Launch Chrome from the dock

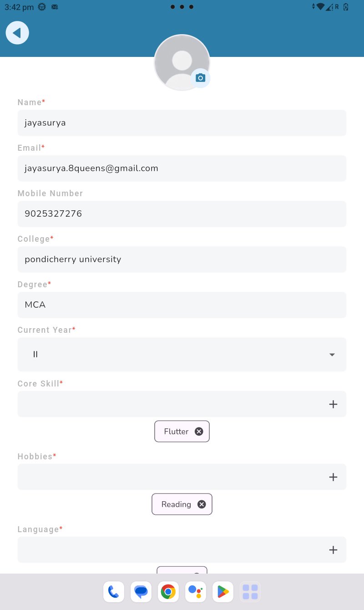(x=168, y=592)
